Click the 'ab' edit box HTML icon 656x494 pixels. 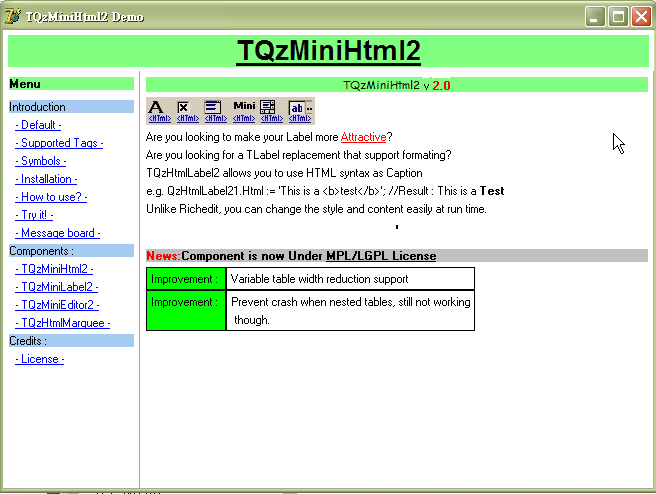pos(298,109)
